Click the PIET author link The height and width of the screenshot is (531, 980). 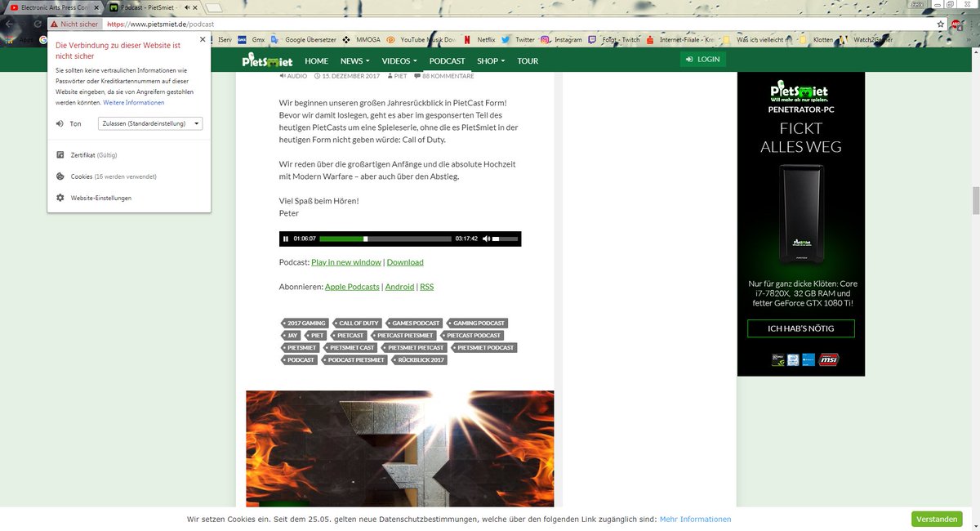398,76
